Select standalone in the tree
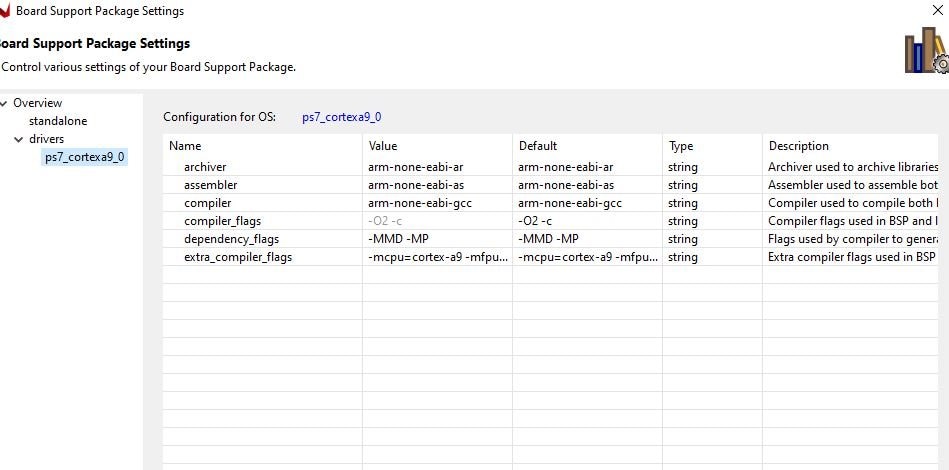949x470 pixels. coord(57,121)
